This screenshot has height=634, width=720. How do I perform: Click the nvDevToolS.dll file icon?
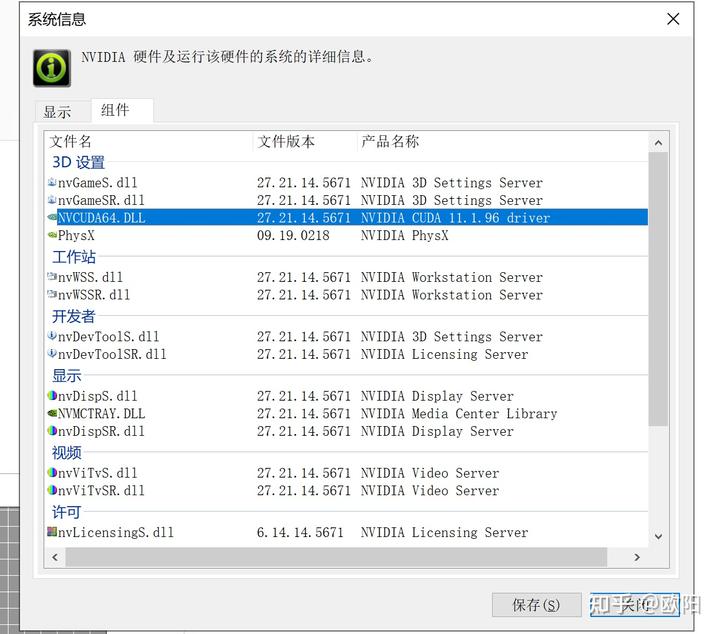52,336
